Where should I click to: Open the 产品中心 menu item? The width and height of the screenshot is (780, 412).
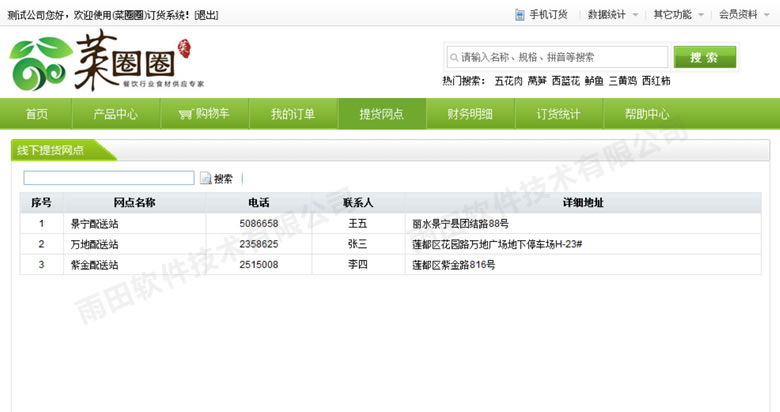[x=116, y=114]
